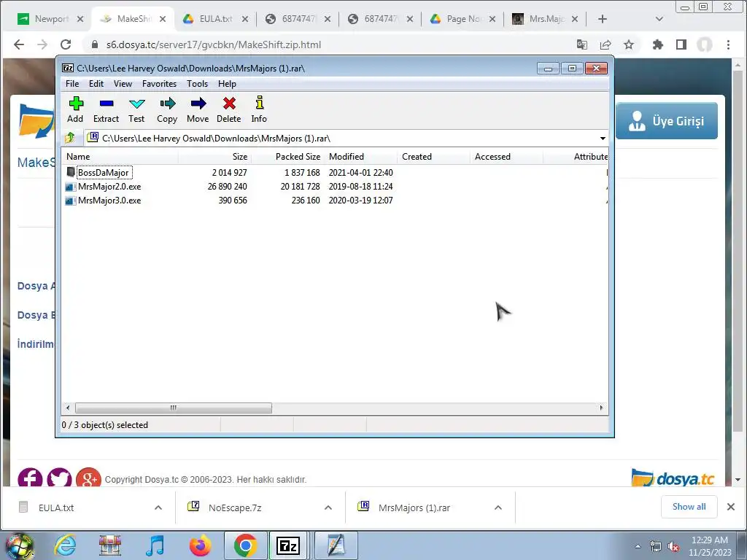
Task: Close the downloads bar
Action: pyautogui.click(x=731, y=507)
